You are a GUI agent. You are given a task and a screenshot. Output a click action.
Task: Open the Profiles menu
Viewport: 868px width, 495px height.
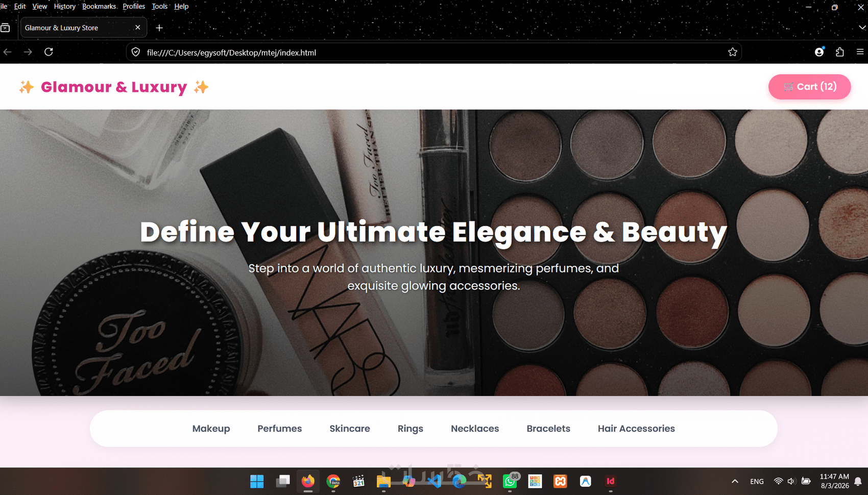pyautogui.click(x=134, y=6)
